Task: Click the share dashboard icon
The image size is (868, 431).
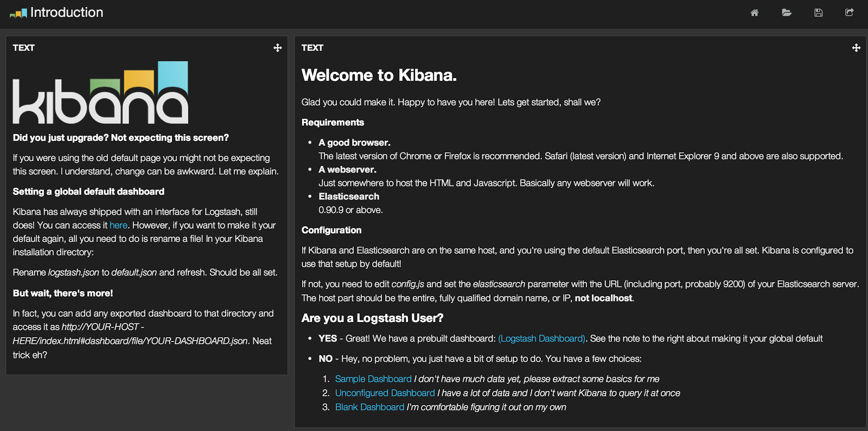Action: pyautogui.click(x=850, y=12)
